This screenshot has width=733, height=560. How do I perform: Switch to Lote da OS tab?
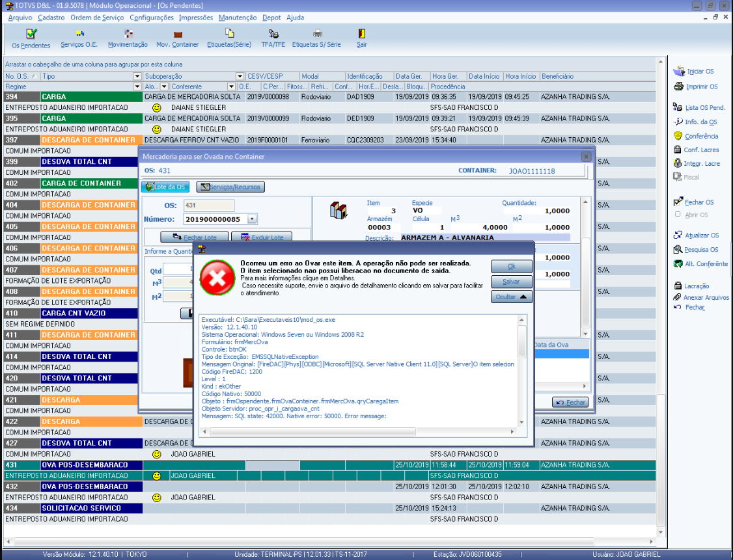point(165,187)
